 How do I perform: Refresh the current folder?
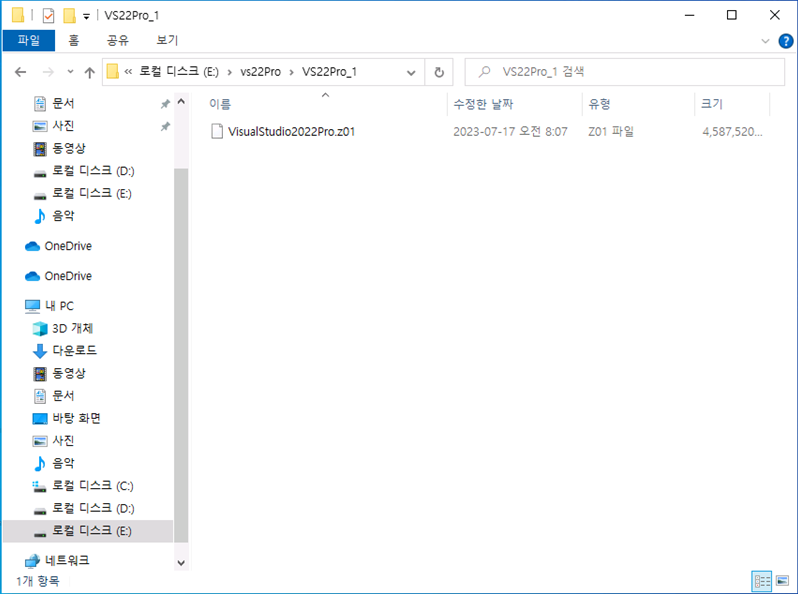(439, 72)
